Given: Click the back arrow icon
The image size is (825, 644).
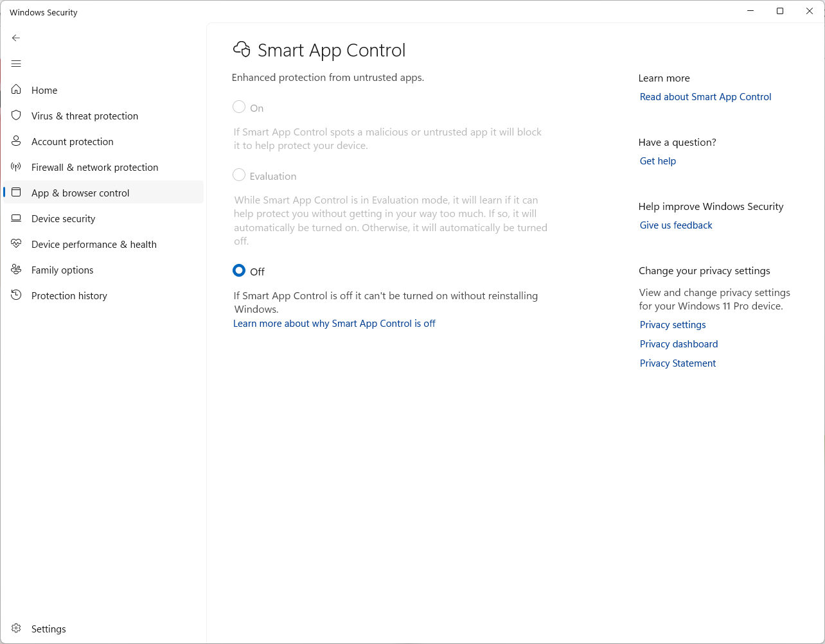Looking at the screenshot, I should click(x=16, y=38).
